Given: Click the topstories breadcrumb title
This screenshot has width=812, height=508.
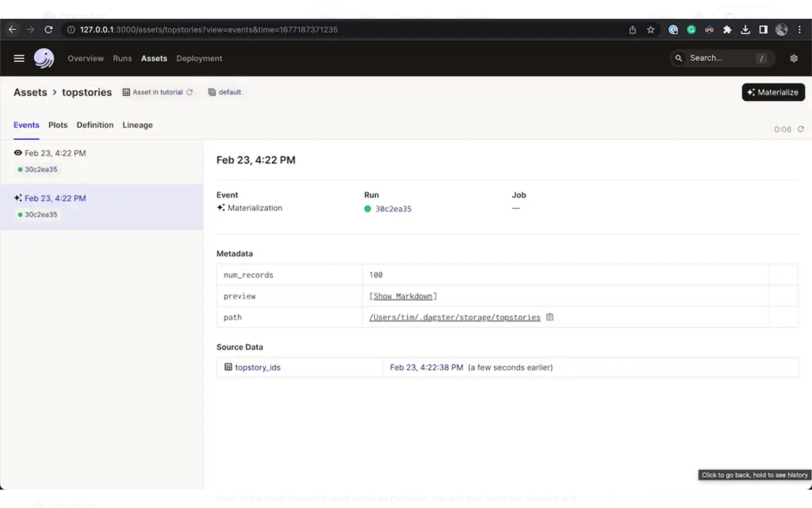Looking at the screenshot, I should coord(86,92).
